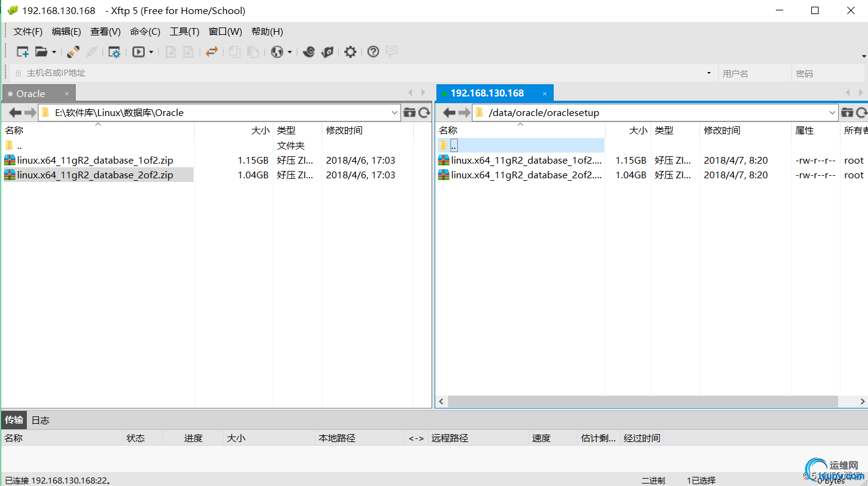Image resolution: width=868 pixels, height=486 pixels.
Task: Sort remote files by 修改时间 column header
Action: (x=745, y=130)
